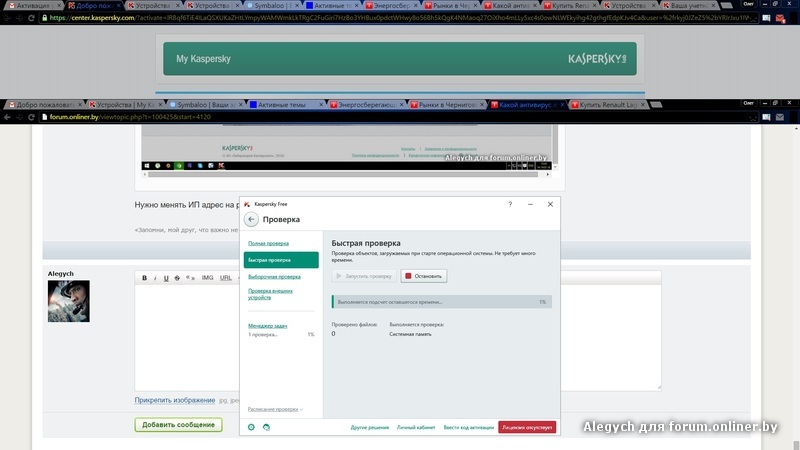
Task: Click translate extension icon in top browser
Action: [766, 18]
